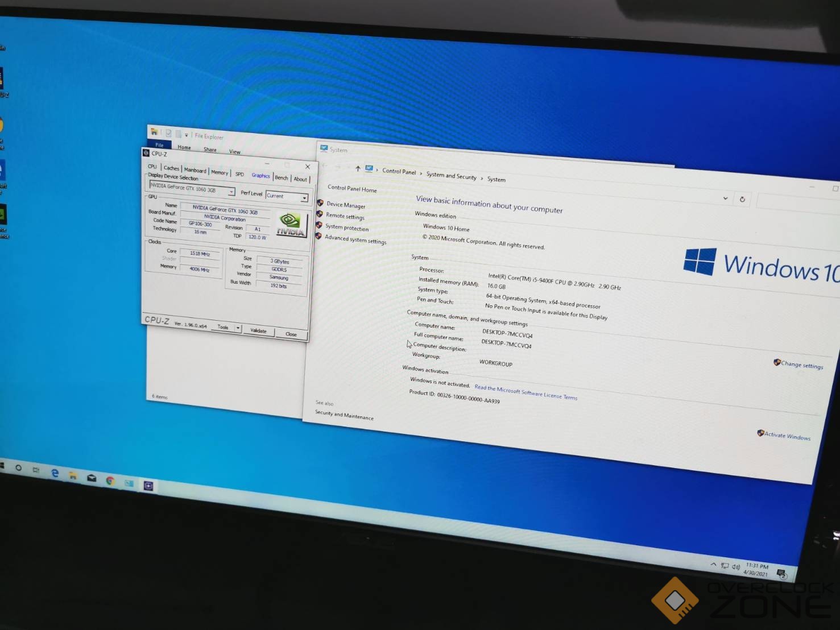
Task: Click the Activate Windows link
Action: pyautogui.click(x=787, y=436)
